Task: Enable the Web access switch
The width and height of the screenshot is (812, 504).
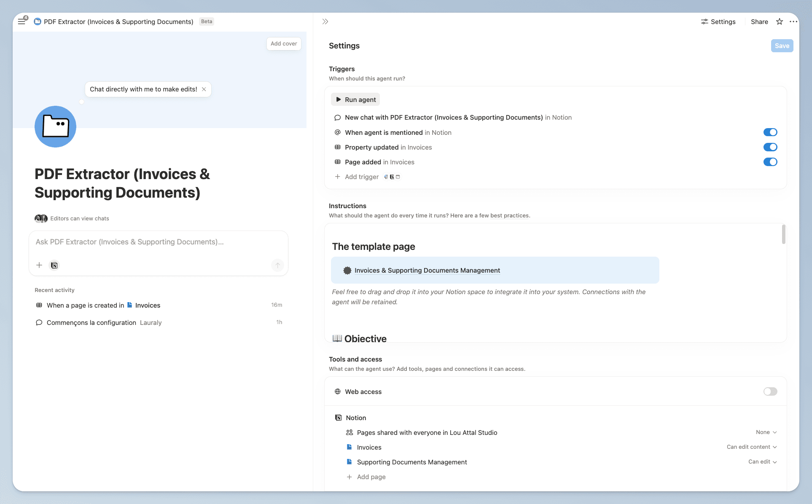Action: click(x=770, y=391)
